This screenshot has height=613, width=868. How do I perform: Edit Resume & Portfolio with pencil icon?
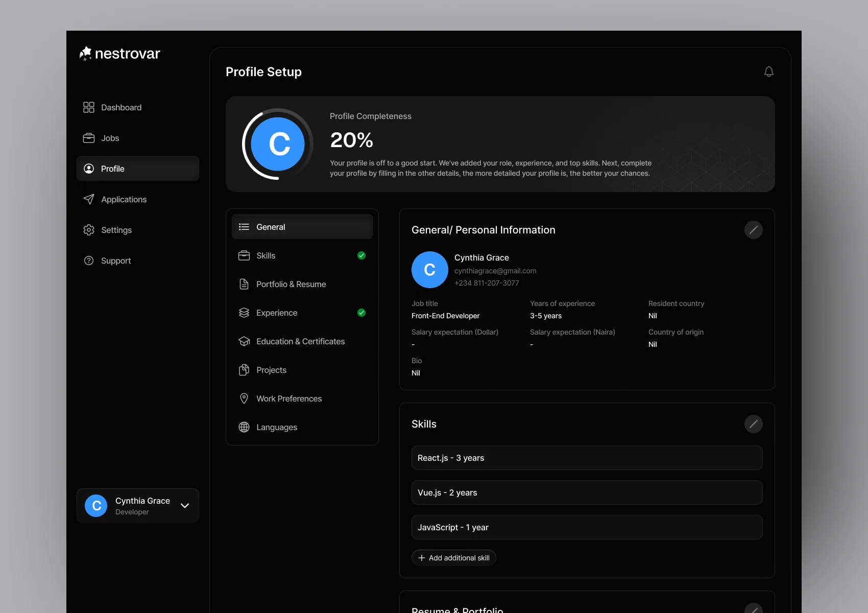pos(754,608)
